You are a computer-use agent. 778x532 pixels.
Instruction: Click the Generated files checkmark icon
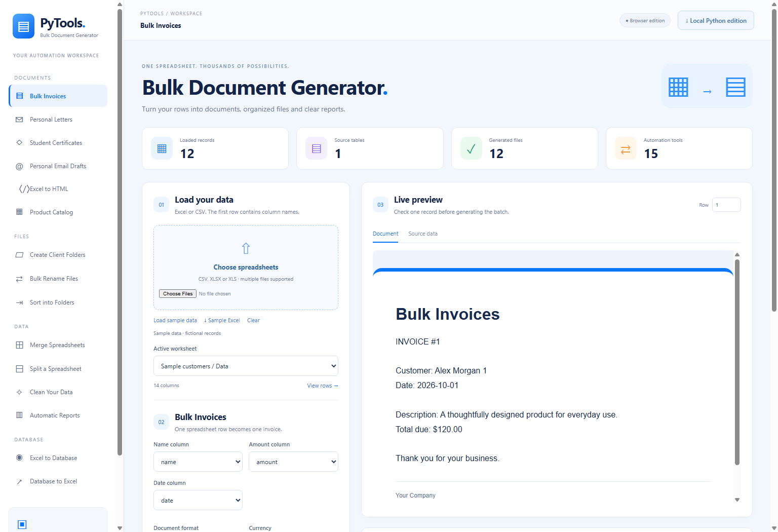click(471, 148)
